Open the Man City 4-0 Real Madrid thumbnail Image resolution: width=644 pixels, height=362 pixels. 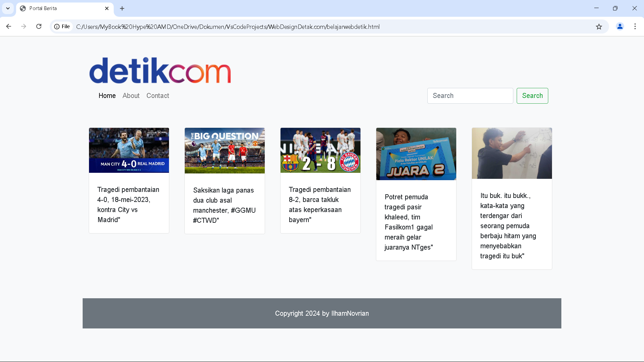click(129, 150)
